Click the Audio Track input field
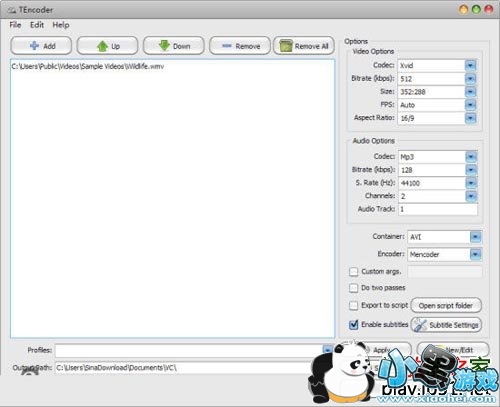This screenshot has height=407, width=500. (438, 209)
